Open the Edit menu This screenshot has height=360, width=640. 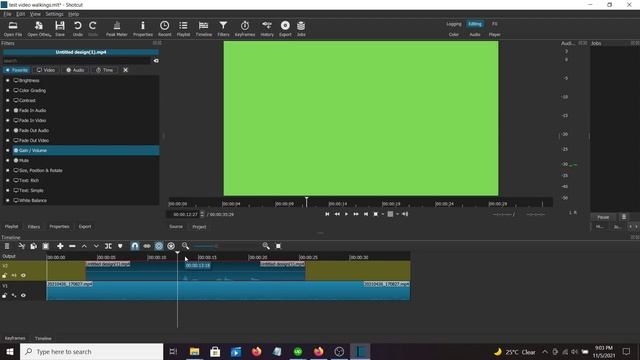pyautogui.click(x=20, y=14)
